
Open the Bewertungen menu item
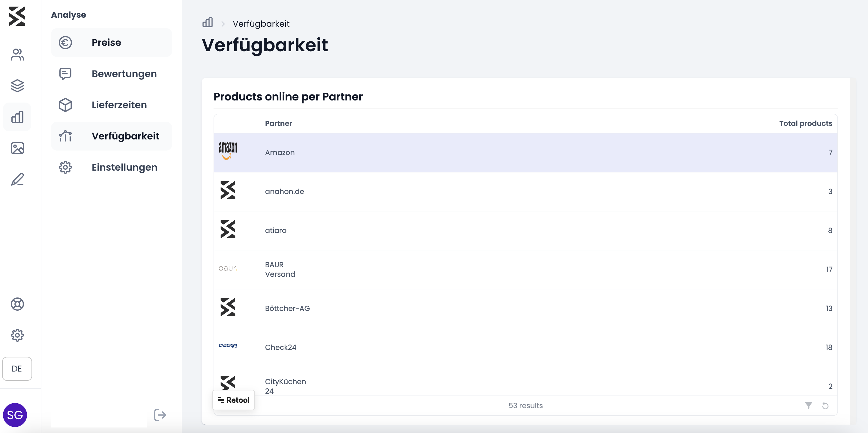click(x=112, y=73)
